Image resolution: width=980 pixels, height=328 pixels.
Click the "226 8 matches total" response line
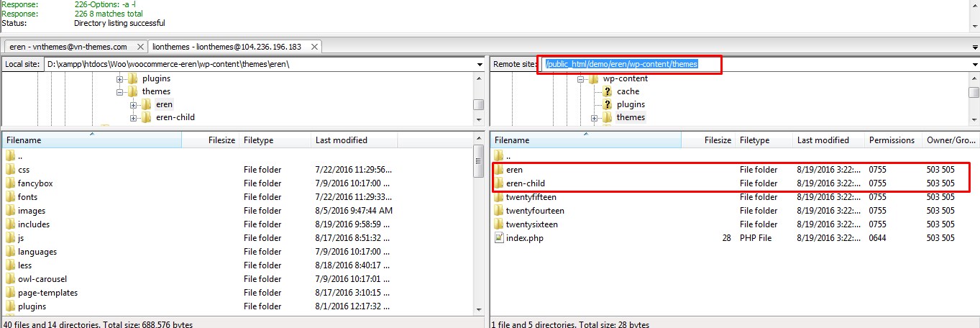(109, 14)
